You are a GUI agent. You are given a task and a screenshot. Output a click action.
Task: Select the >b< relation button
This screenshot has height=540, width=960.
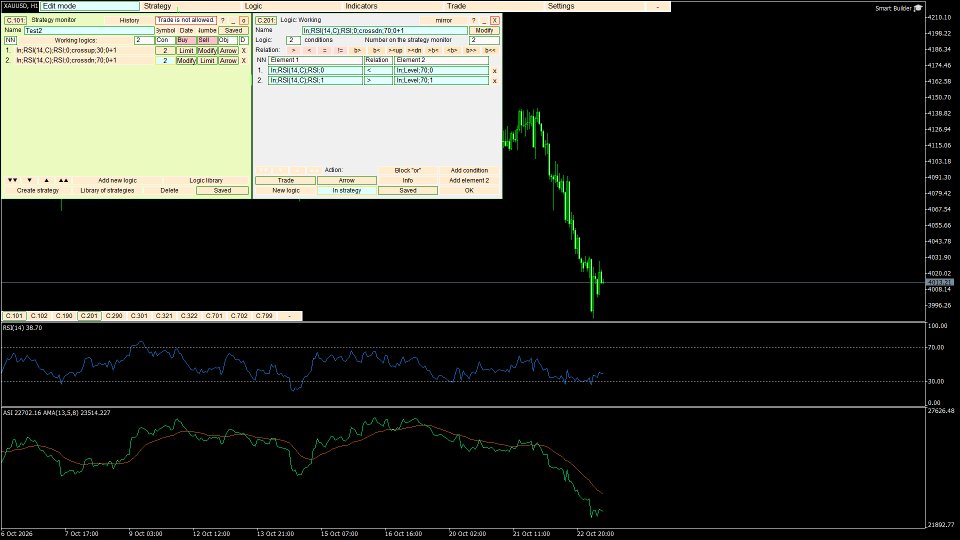click(433, 50)
